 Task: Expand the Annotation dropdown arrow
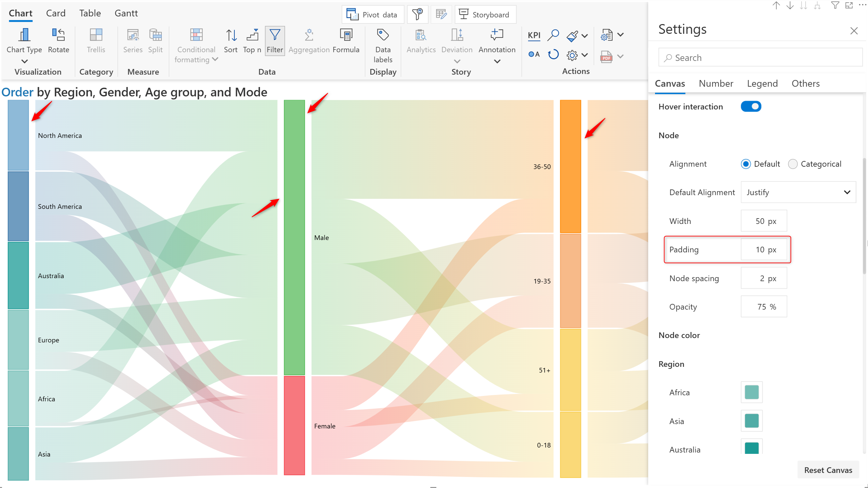(497, 61)
